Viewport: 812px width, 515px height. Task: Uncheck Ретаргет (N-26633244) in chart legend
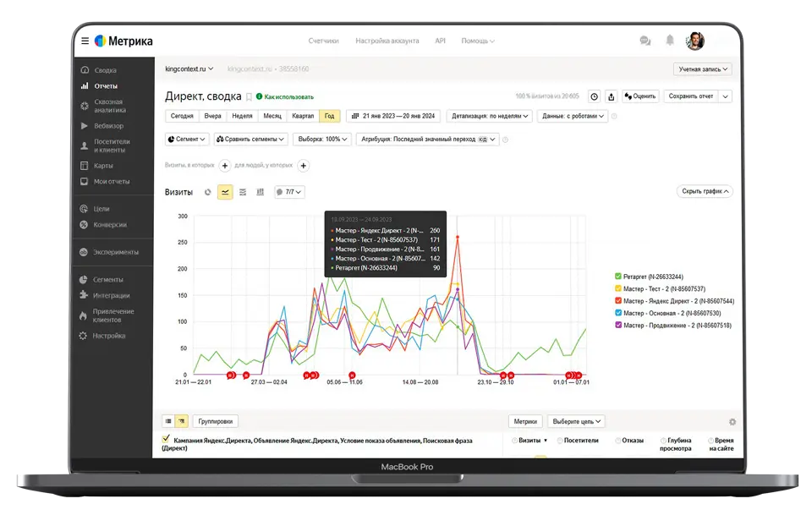[618, 277]
